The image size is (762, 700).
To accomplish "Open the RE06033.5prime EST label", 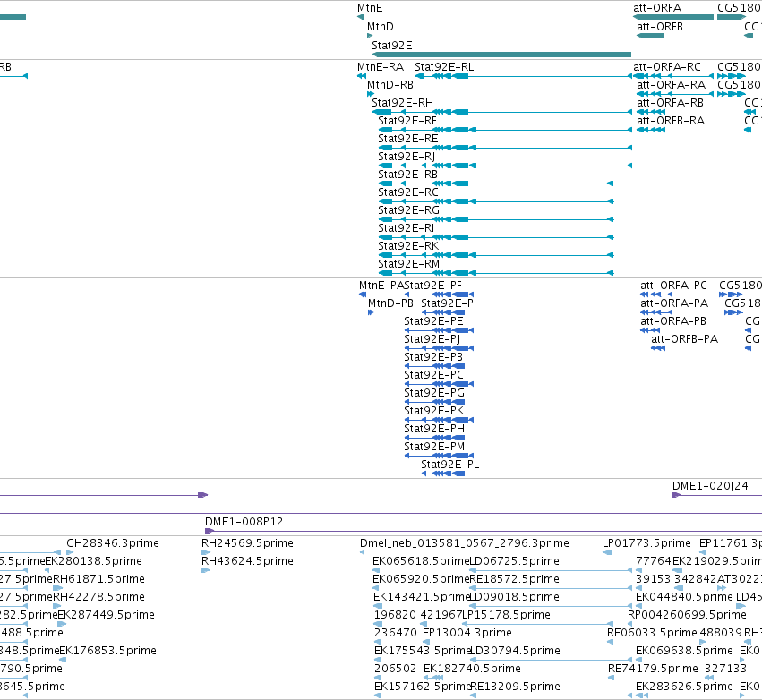I will tap(652, 633).
